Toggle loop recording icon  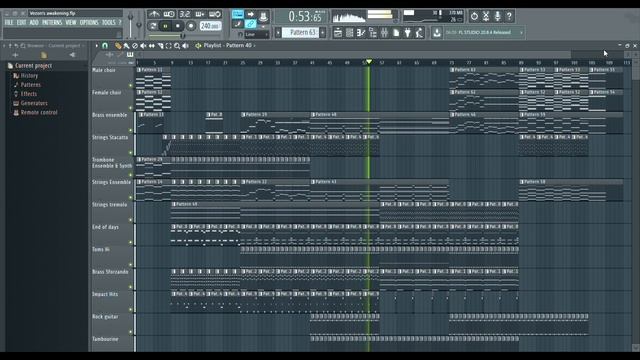[215, 14]
